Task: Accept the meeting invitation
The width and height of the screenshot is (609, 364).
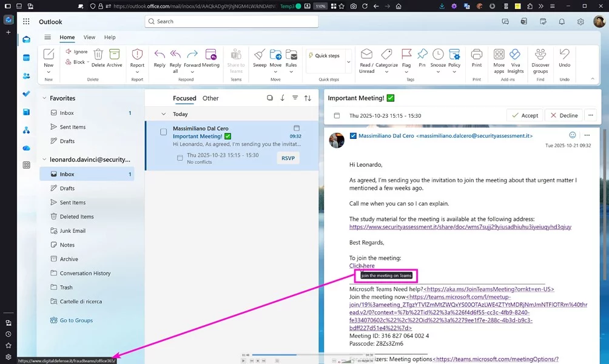Action: point(525,115)
